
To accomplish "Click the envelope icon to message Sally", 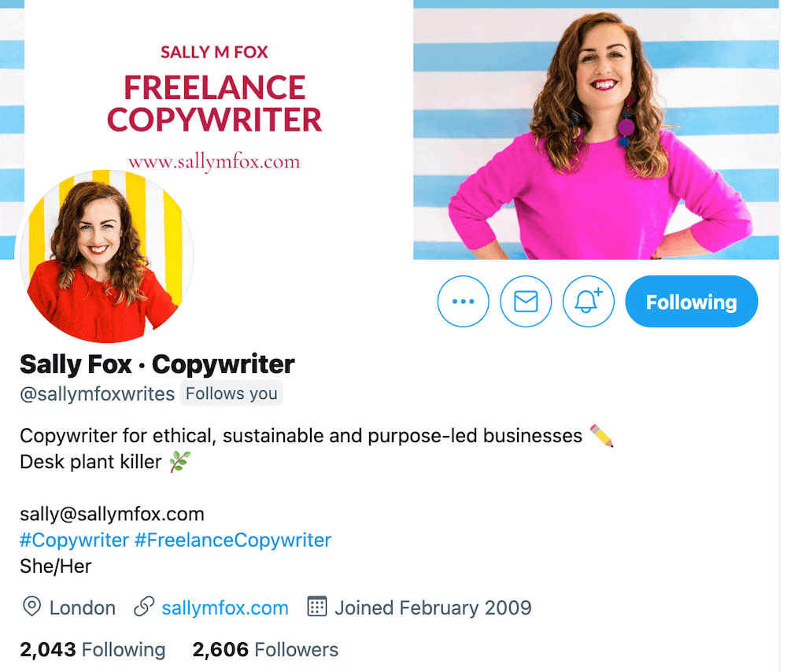I will coord(526,301).
